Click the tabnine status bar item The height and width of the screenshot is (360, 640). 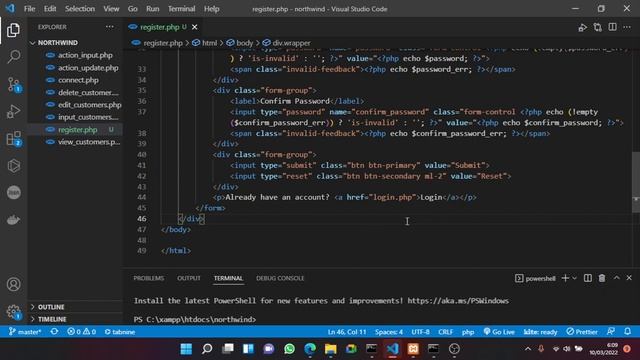coord(120,332)
